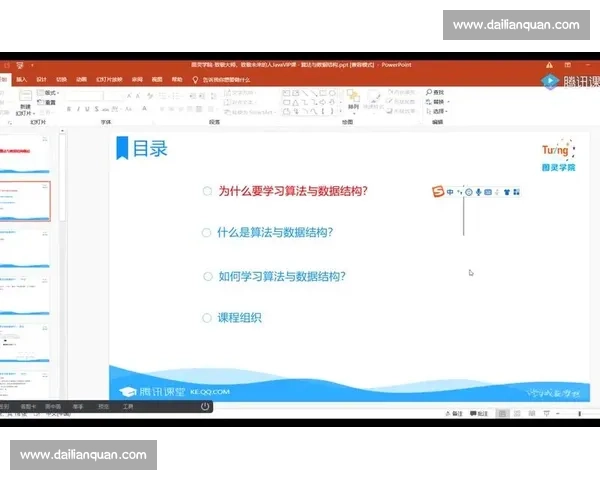Toggle text shadow S button

point(96,109)
